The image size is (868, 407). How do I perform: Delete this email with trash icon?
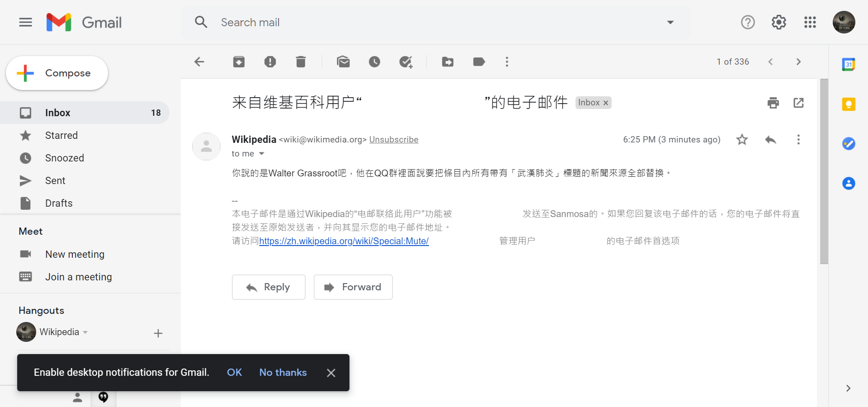(x=301, y=62)
